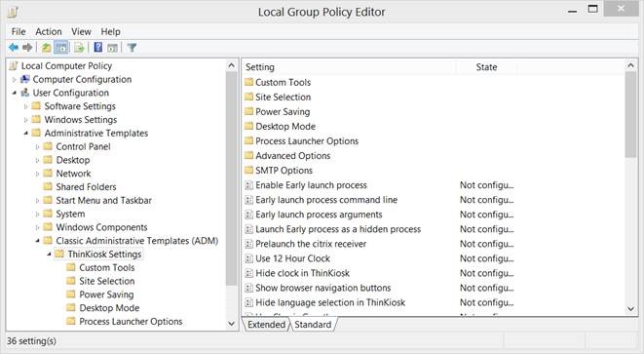The width and height of the screenshot is (644, 354).
Task: Select ThinKiosk Settings tree item
Action: coord(104,255)
